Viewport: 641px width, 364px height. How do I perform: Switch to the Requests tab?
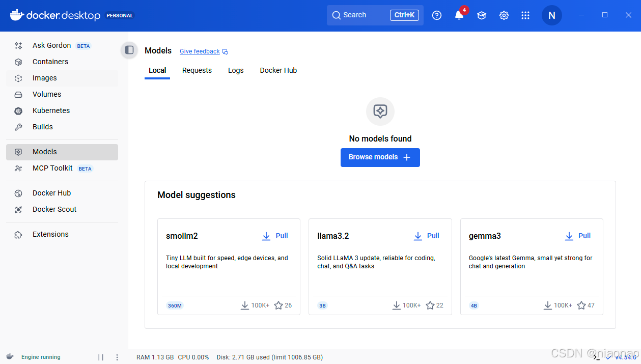click(x=197, y=70)
